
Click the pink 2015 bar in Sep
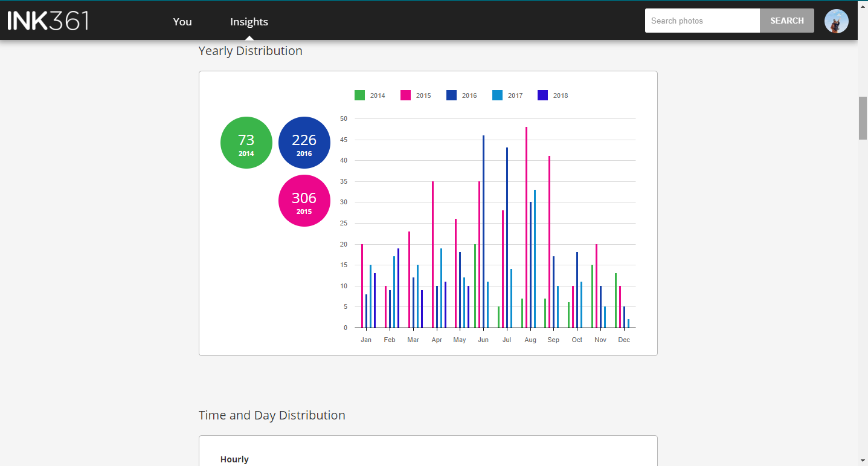pos(549,242)
